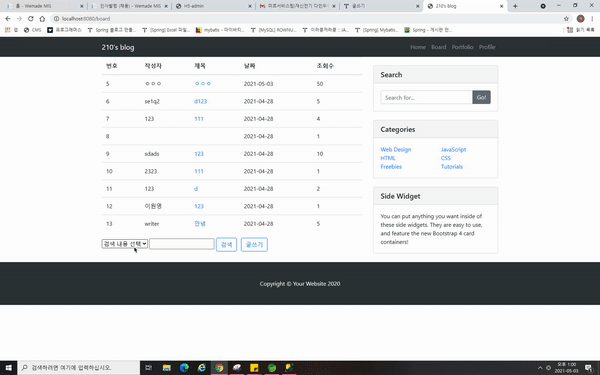The width and height of the screenshot is (600, 375).
Task: Open the CMS bookmark
Action: [x=33, y=30]
